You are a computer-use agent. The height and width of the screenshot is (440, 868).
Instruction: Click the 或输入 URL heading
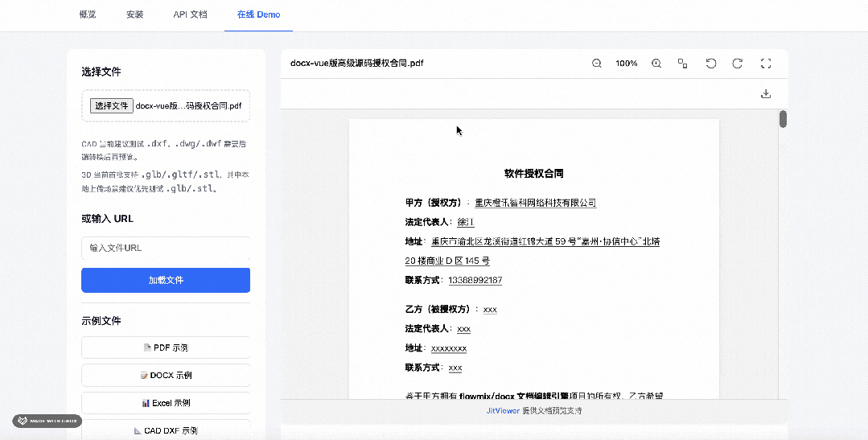click(107, 219)
